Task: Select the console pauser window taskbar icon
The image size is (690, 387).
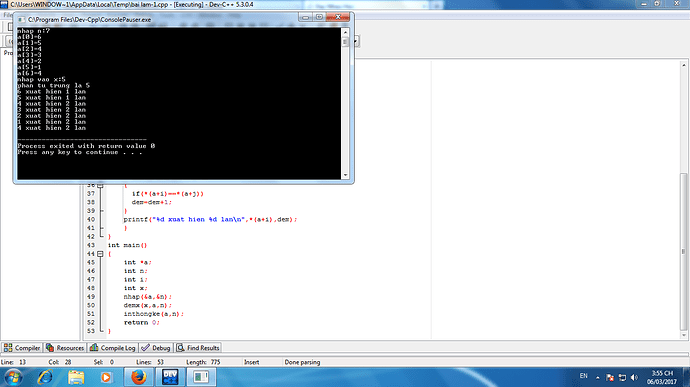Action: click(201, 377)
